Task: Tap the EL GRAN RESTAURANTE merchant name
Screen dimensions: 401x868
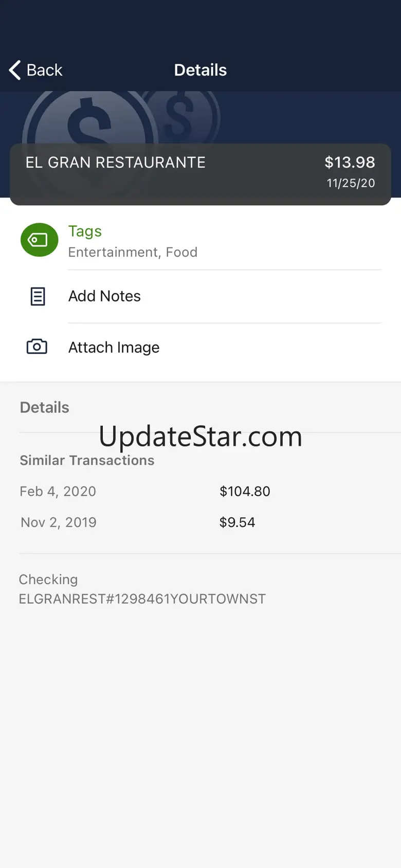Action: (x=116, y=162)
